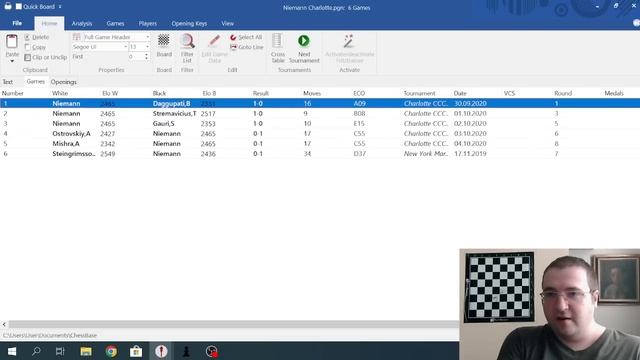Sort by the Result column header
This screenshot has width=640, height=360.
pos(260,93)
